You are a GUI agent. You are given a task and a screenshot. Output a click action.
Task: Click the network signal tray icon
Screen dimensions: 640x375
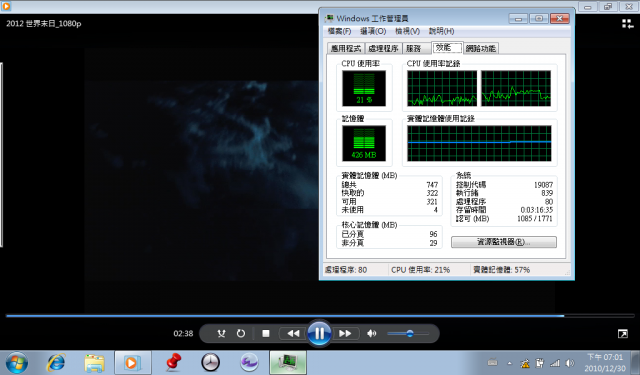555,363
